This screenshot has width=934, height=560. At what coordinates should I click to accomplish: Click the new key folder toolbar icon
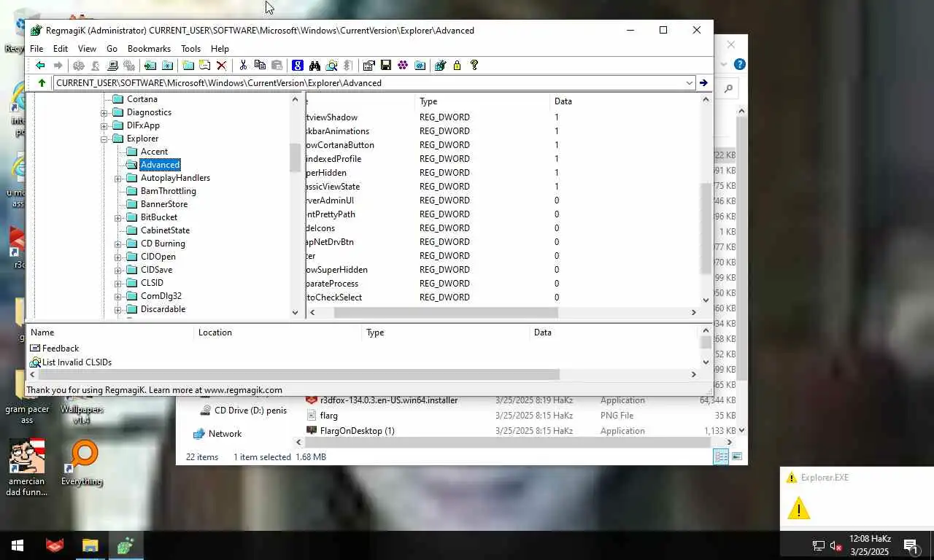[188, 66]
